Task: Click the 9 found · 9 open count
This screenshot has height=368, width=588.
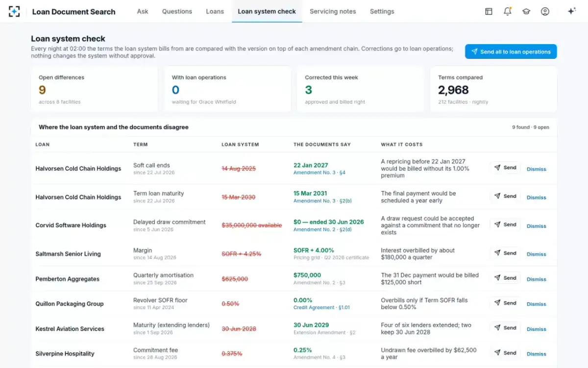Action: point(531,127)
